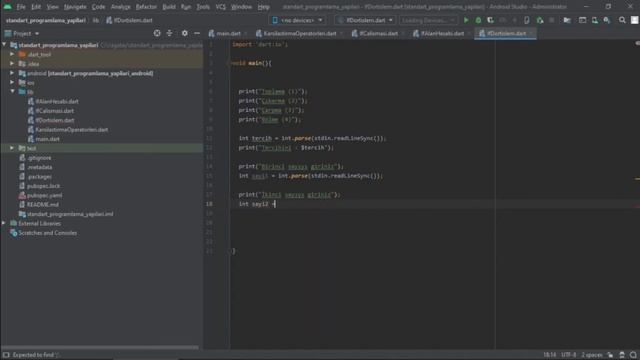The image size is (640, 360).
Task: Open the device file explorer toolbar icon
Action: point(595,20)
